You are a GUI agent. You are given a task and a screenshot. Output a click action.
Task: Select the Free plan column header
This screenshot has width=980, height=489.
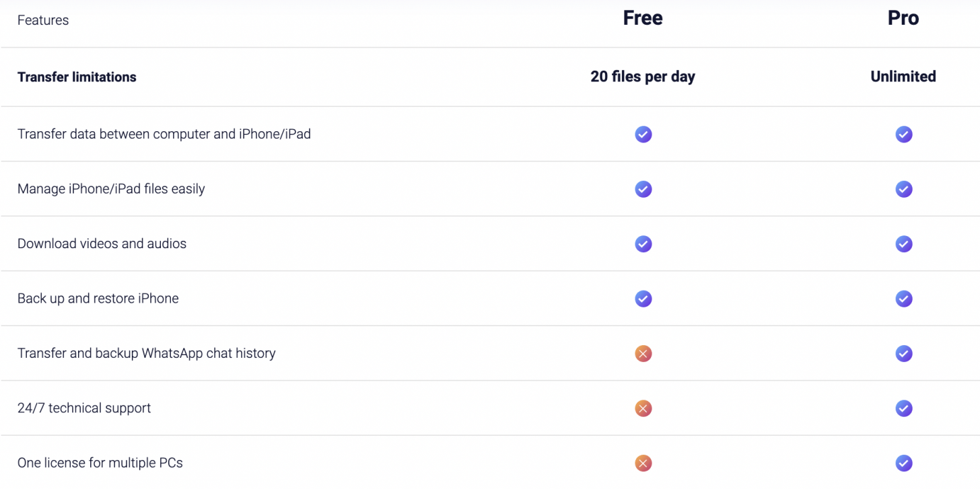tap(643, 19)
